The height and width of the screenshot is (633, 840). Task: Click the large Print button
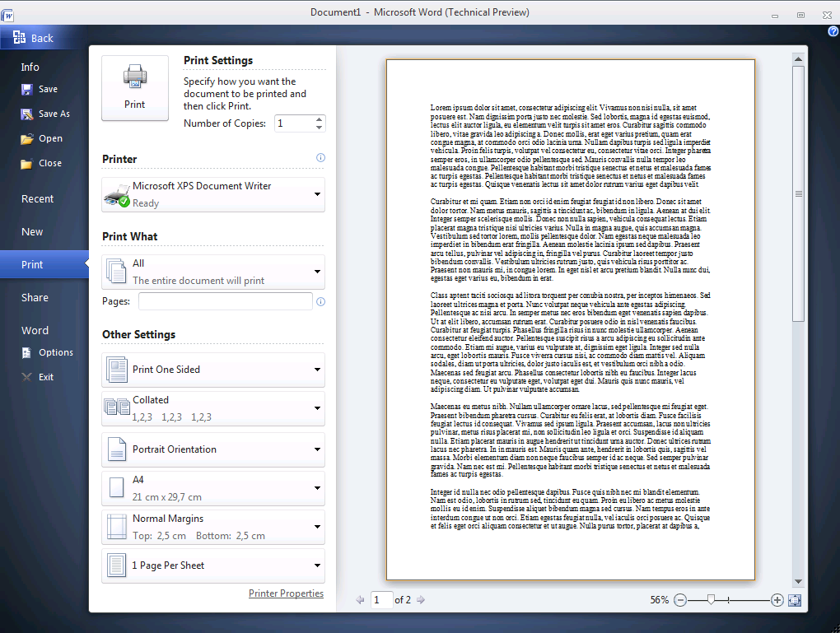(135, 88)
